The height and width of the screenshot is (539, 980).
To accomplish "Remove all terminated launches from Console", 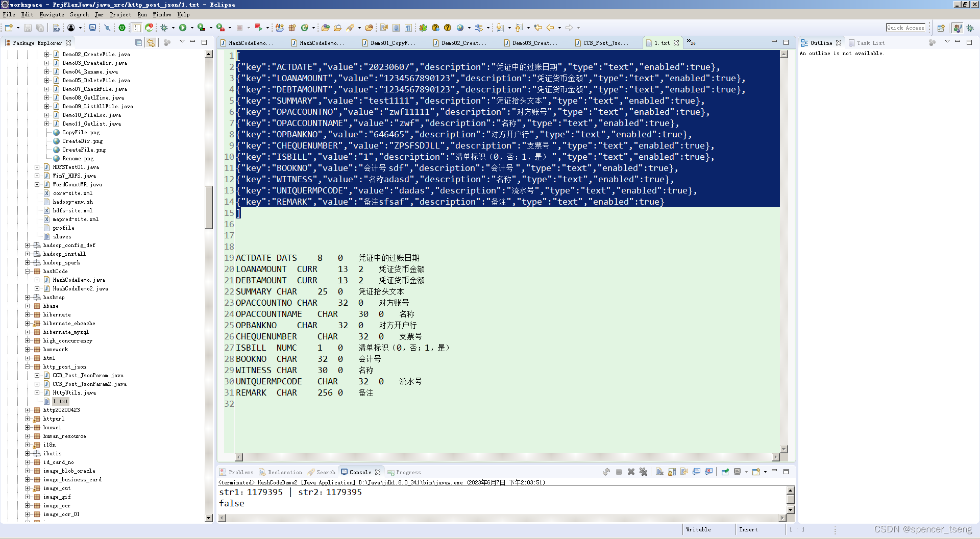I will 643,472.
